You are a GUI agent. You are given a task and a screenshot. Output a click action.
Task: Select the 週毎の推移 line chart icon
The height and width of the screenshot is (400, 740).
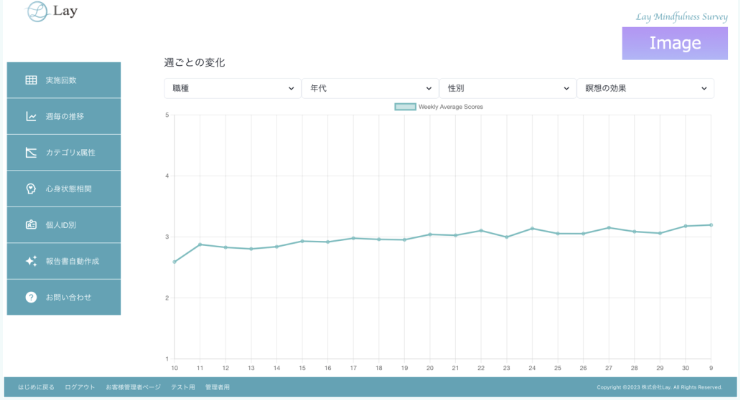pyautogui.click(x=31, y=116)
